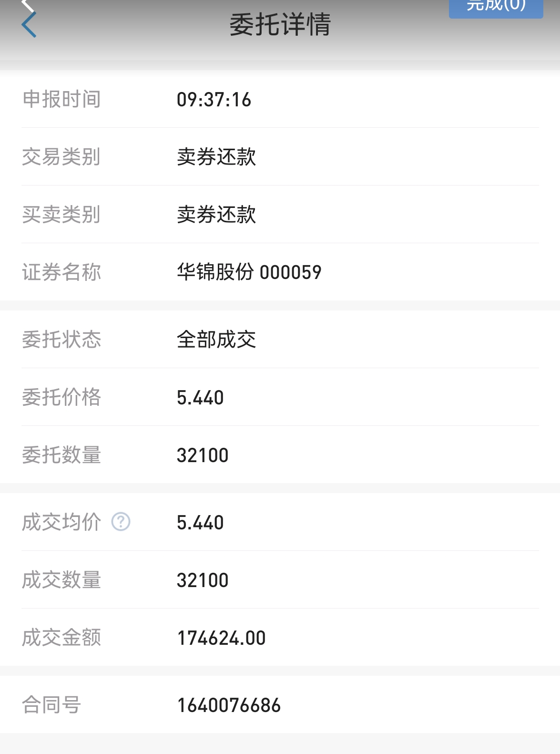Tap the 合同号 label
This screenshot has width=560, height=754.
(x=51, y=705)
